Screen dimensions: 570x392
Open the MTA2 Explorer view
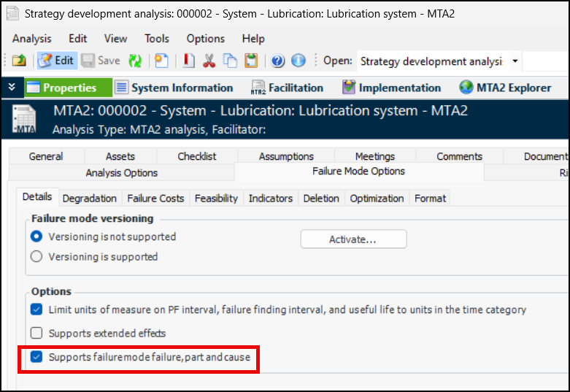(x=505, y=88)
